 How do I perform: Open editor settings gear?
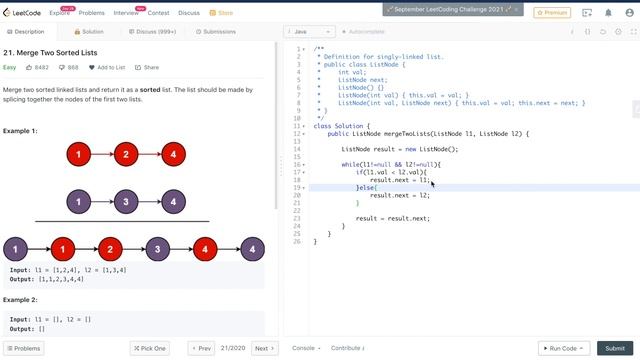[x=618, y=32]
